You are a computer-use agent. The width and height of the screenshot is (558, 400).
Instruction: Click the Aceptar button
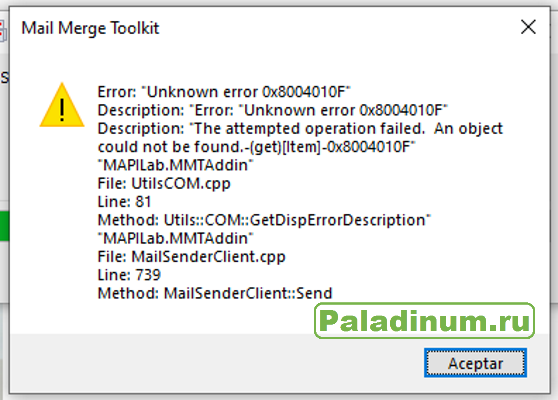pyautogui.click(x=475, y=363)
